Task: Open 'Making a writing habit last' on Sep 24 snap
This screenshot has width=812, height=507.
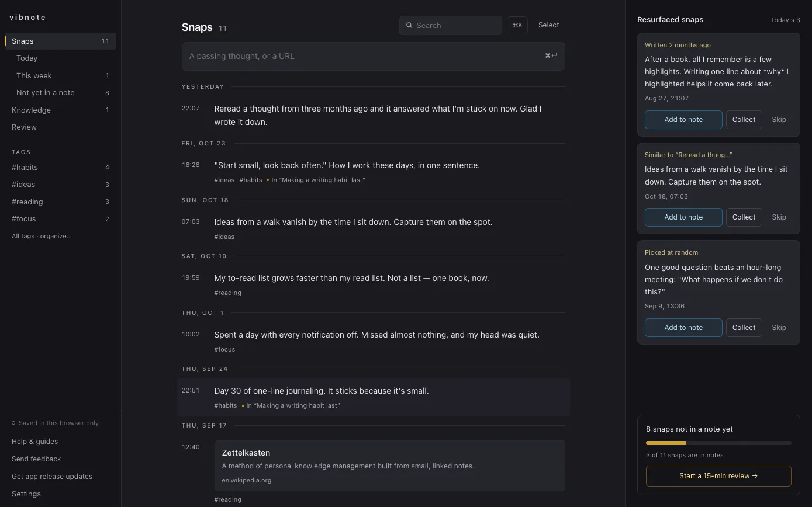Action: click(292, 405)
